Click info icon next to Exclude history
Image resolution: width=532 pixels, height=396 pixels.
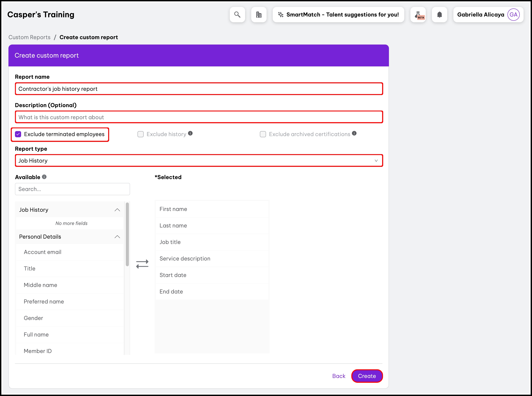coord(190,133)
